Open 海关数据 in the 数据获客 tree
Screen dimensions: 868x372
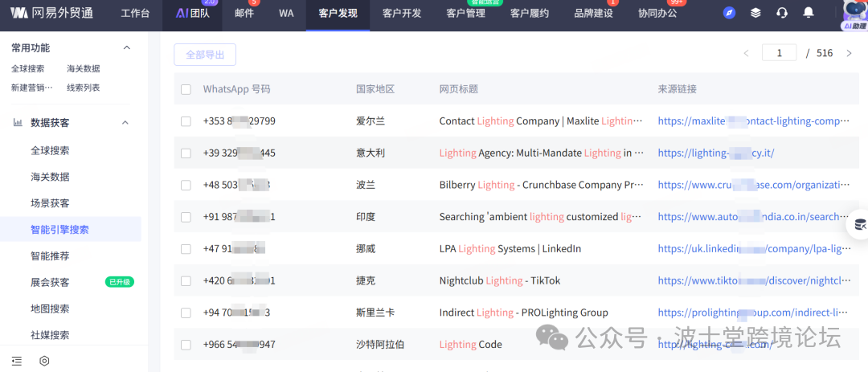tap(50, 177)
